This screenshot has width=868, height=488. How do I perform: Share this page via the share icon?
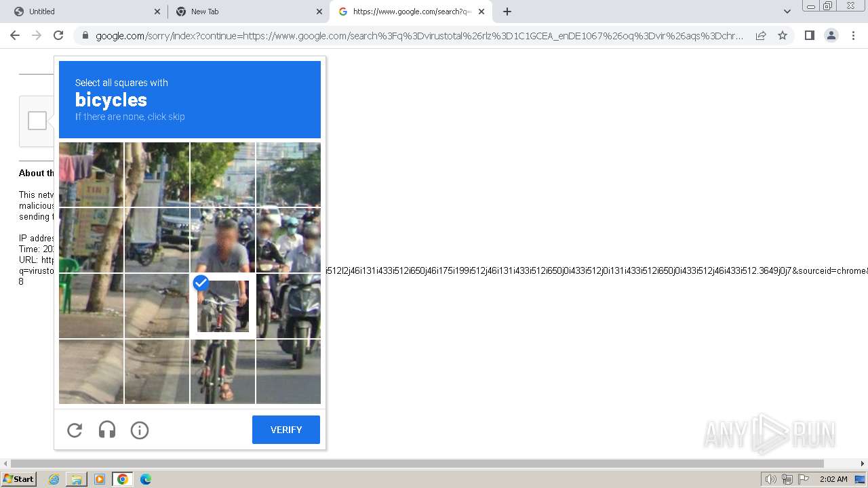click(x=761, y=35)
